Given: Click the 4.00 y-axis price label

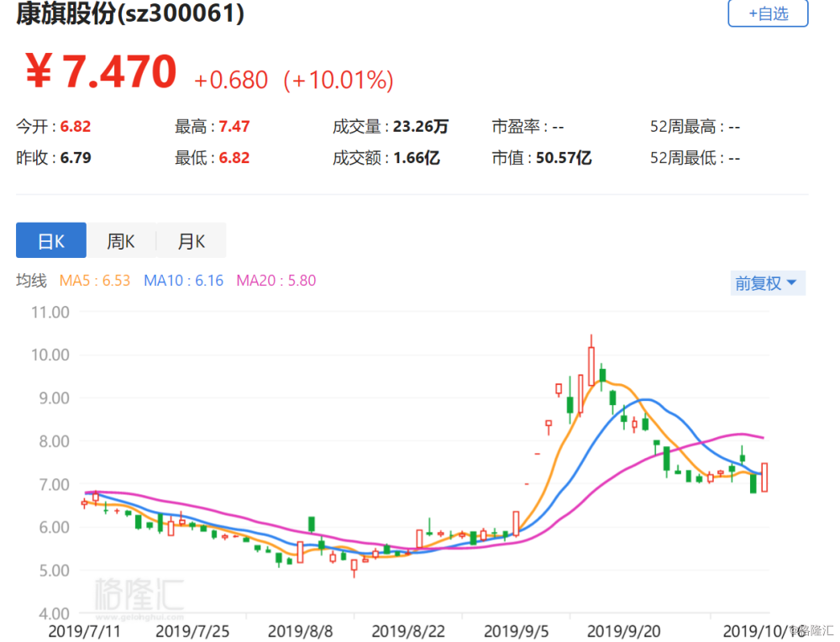Looking at the screenshot, I should click(x=54, y=613).
